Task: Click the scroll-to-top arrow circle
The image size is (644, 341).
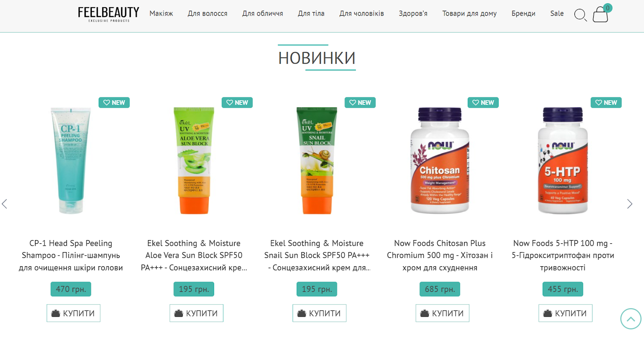Action: coord(631,319)
